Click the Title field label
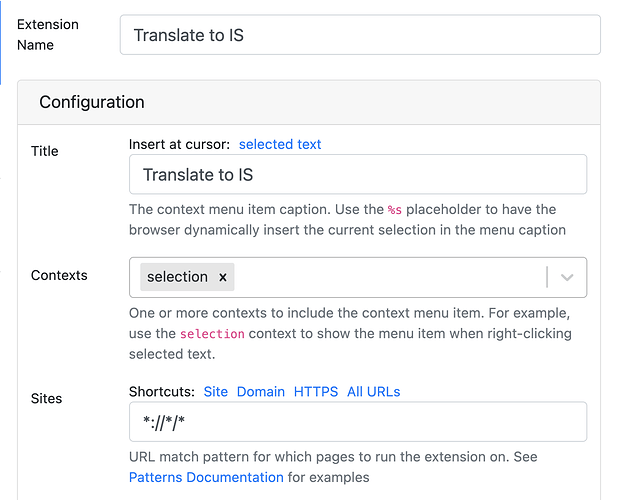Image resolution: width=625 pixels, height=500 pixels. coord(45,151)
